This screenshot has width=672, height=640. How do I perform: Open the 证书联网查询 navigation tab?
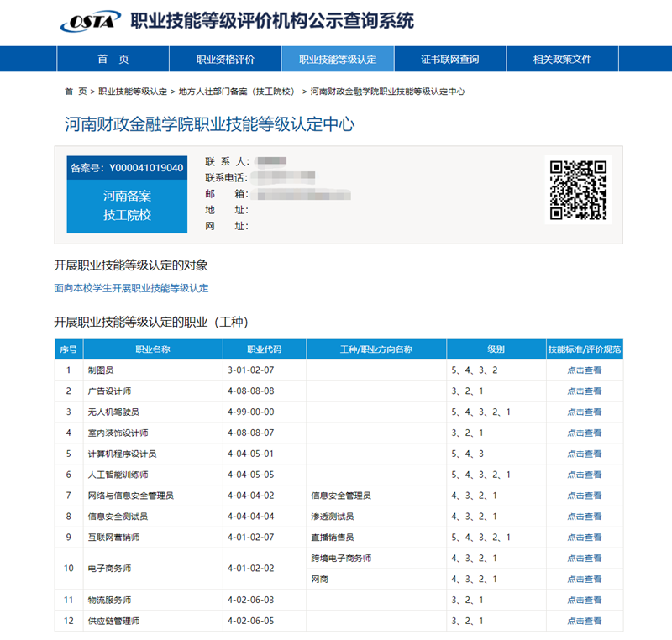(x=449, y=60)
